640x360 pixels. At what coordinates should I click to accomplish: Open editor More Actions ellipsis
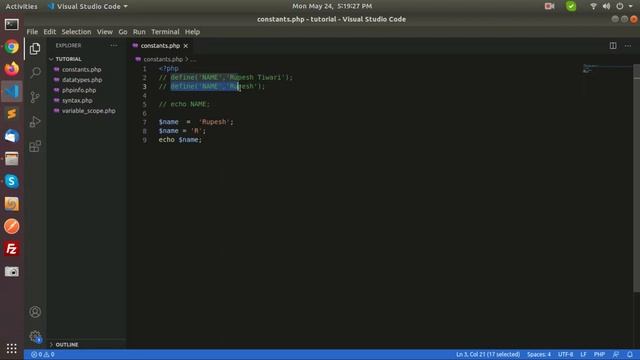[628, 46]
